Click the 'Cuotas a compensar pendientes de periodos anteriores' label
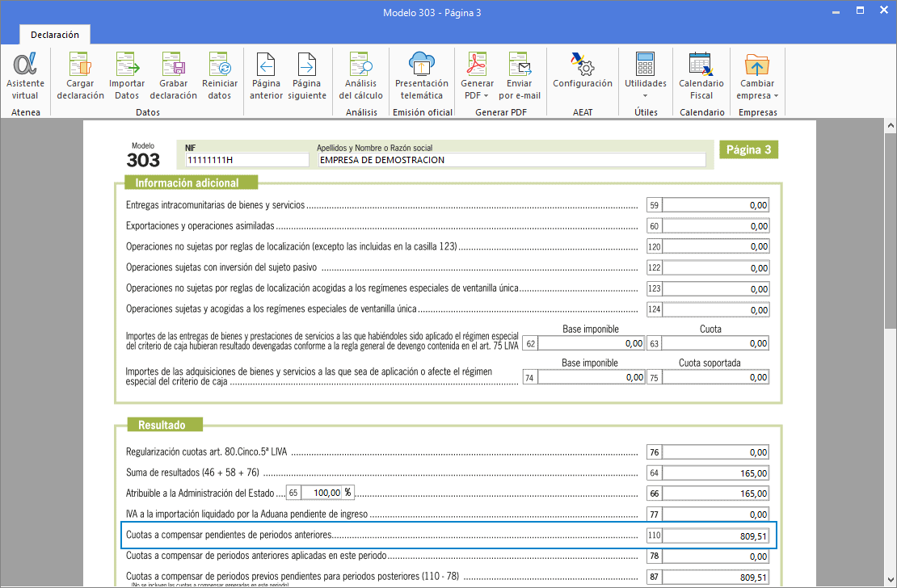The width and height of the screenshot is (897, 588). click(229, 535)
